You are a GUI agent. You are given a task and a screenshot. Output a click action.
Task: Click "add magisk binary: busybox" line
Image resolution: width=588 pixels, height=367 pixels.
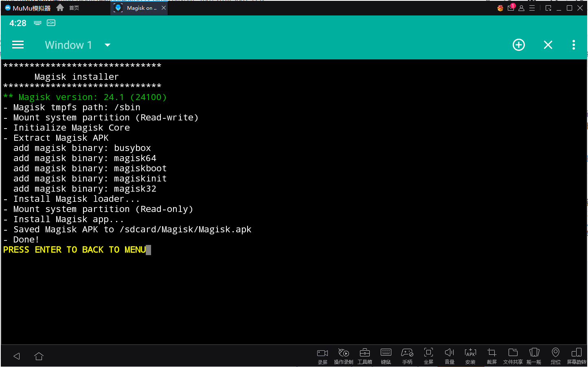[x=82, y=148]
